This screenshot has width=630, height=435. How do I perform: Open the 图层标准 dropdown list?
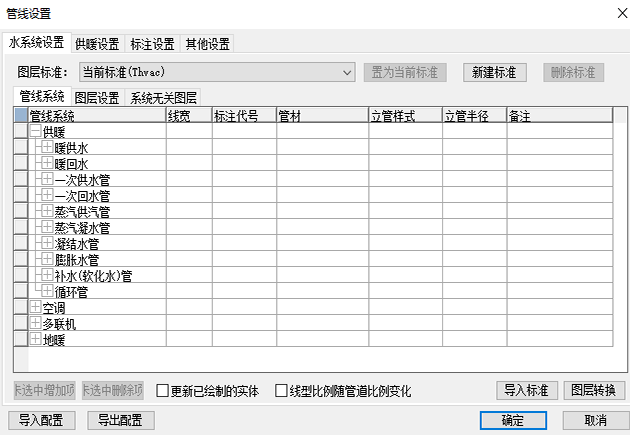pyautogui.click(x=347, y=72)
